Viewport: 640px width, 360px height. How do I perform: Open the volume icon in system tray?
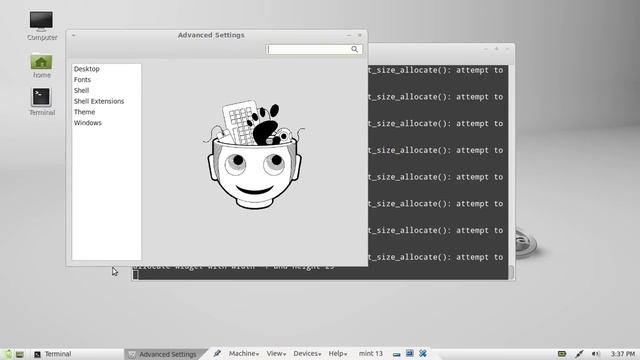[596, 354]
